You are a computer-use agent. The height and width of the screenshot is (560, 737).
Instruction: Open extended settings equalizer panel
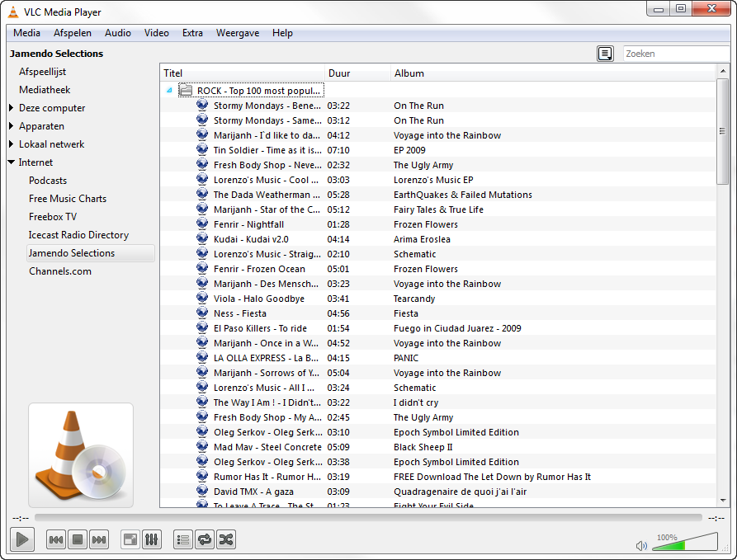151,539
